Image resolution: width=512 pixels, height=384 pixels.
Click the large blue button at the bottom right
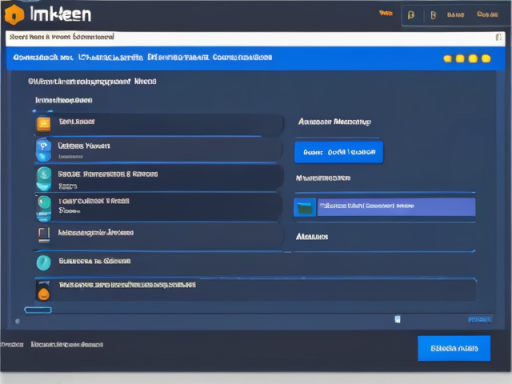pyautogui.click(x=454, y=348)
